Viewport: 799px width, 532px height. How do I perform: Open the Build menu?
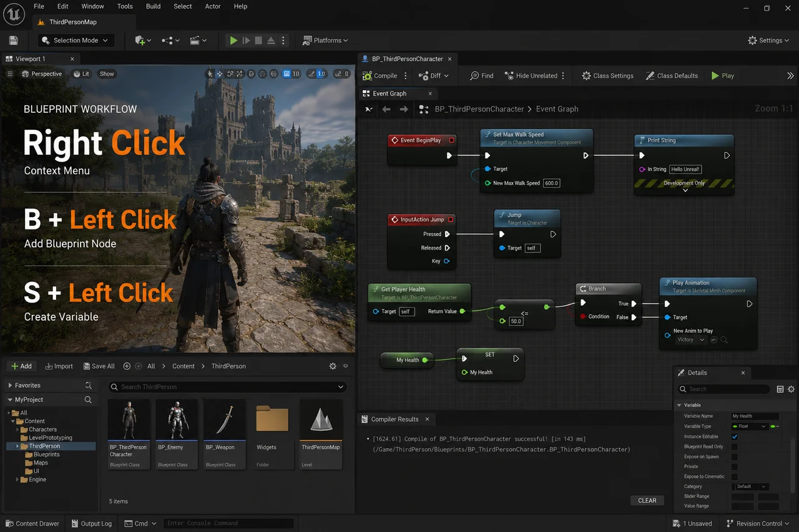click(x=153, y=6)
